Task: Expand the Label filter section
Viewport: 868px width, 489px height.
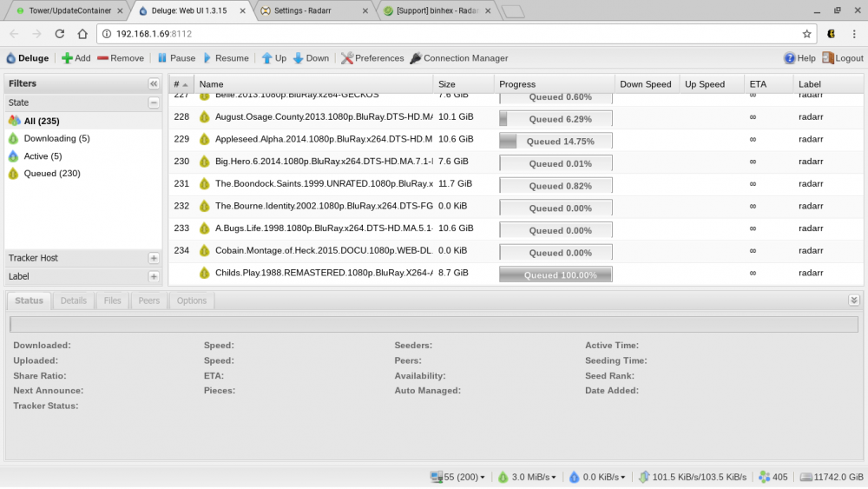Action: [154, 276]
